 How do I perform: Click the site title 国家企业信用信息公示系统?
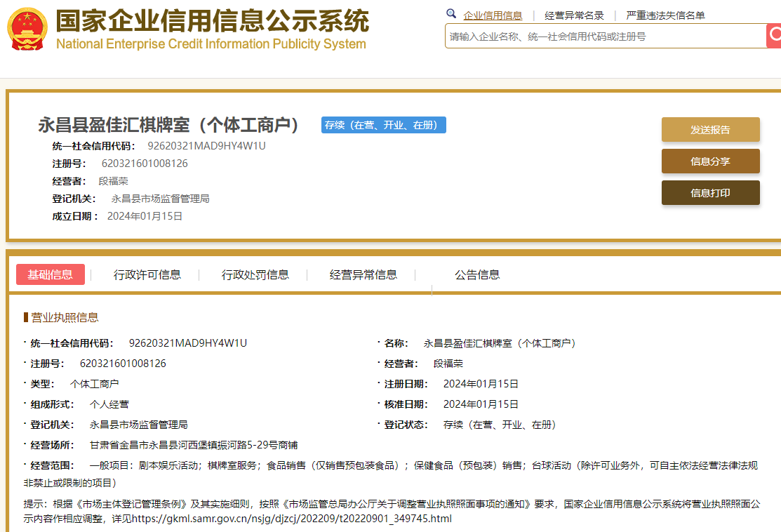pos(212,20)
